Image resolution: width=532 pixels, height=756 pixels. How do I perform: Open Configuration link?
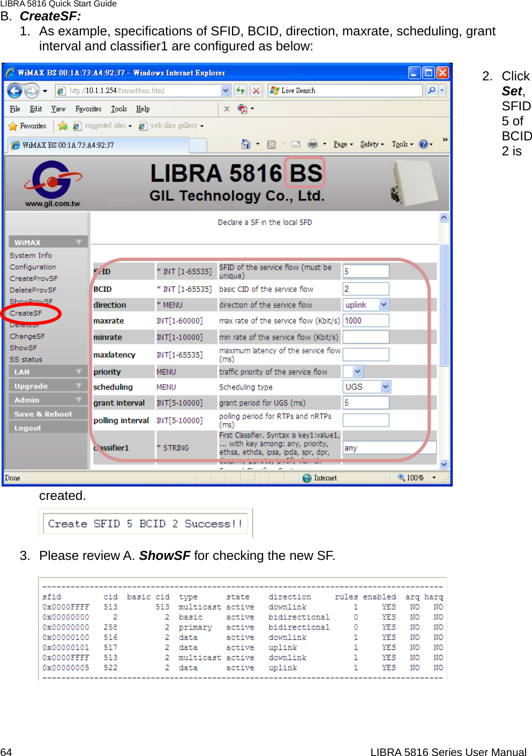click(x=33, y=267)
